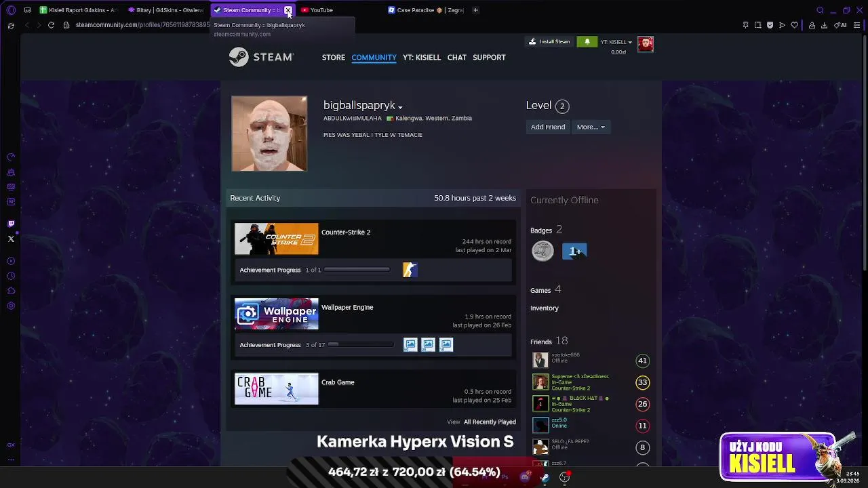The width and height of the screenshot is (868, 488).
Task: Click the Counter-Strike 2 achievement progress bar
Action: (x=357, y=270)
